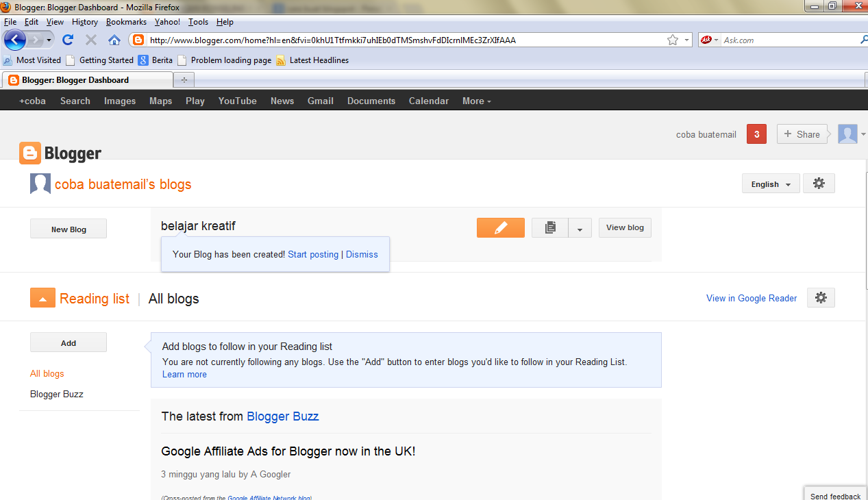Click the search magnifier icon
This screenshot has width=868, height=500.
[863, 40]
